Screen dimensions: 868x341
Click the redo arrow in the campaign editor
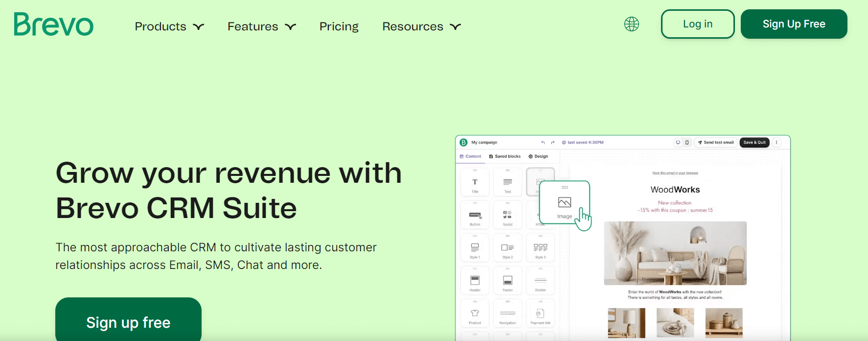(x=553, y=143)
